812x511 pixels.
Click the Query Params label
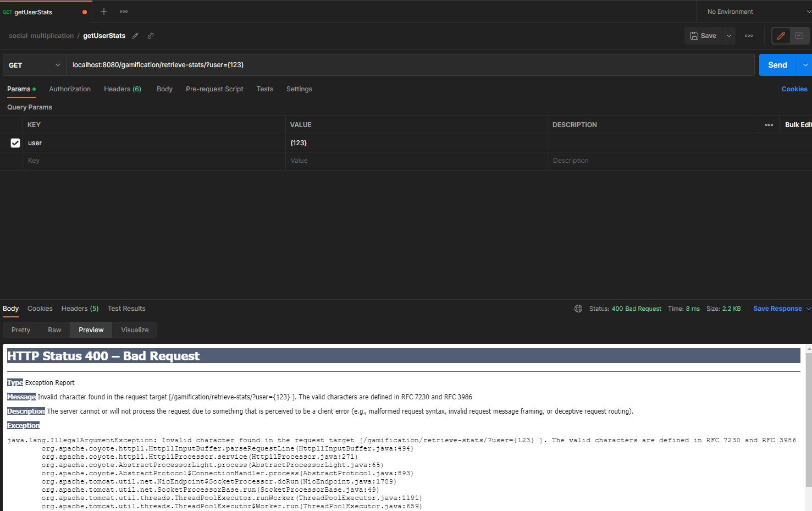(x=30, y=107)
